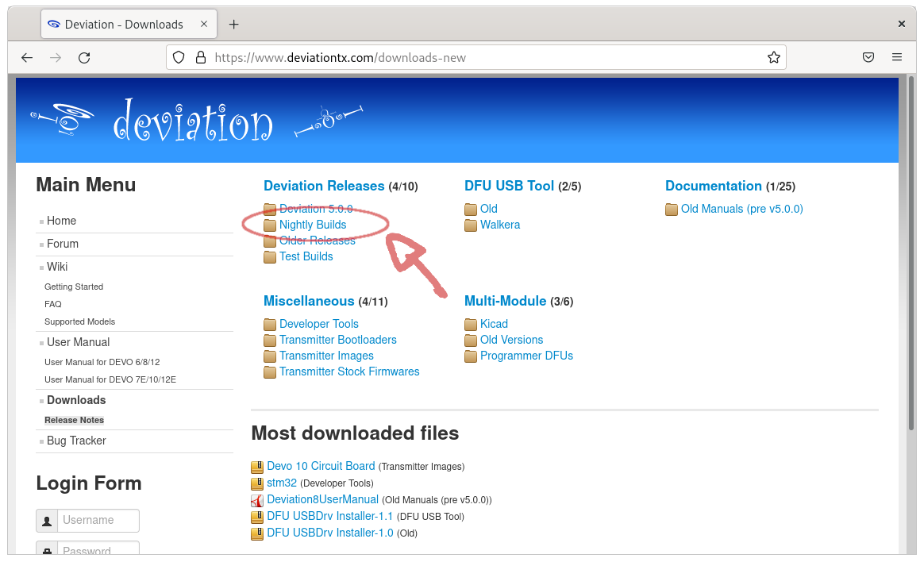Close the browser window
This screenshot has height=562, width=924.
pyautogui.click(x=901, y=24)
